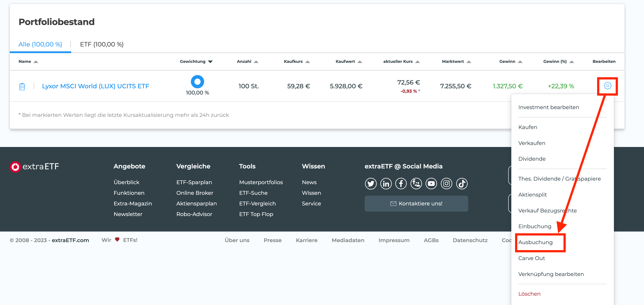This screenshot has height=305, width=644.
Task: Open Mediadaten bottom link
Action: [348, 240]
